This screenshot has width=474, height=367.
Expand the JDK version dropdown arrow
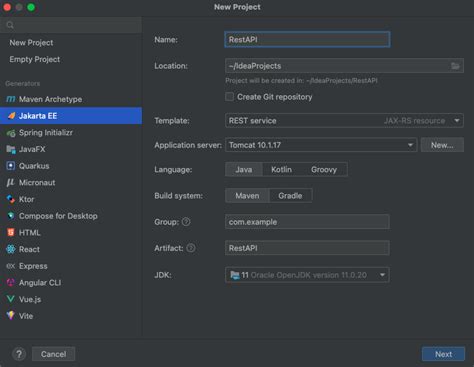click(382, 275)
